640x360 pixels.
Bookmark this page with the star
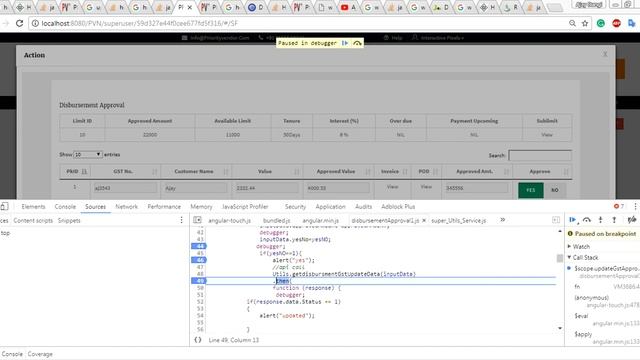(x=585, y=23)
